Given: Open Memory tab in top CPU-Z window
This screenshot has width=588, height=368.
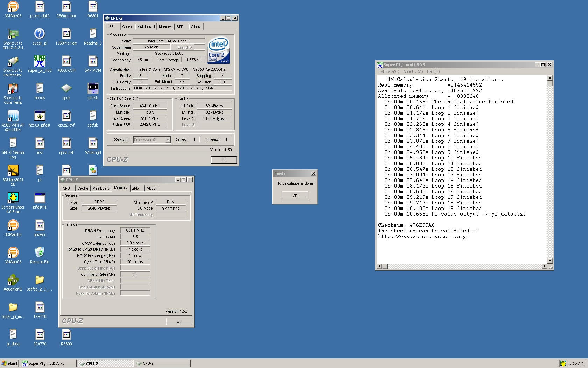Looking at the screenshot, I should [x=165, y=27].
